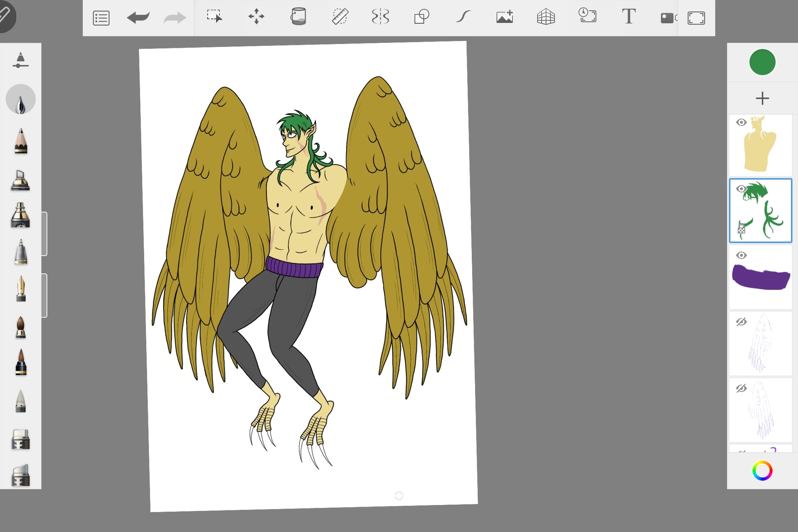
Task: Show the second hidden wing sketch layer
Action: click(x=741, y=388)
